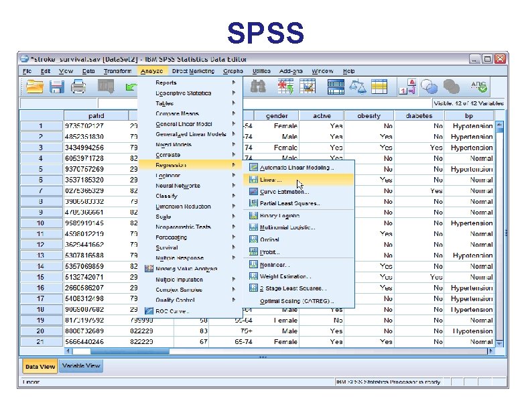Click the Find binoculars toolbar icon
532x399 pixels.
point(258,87)
